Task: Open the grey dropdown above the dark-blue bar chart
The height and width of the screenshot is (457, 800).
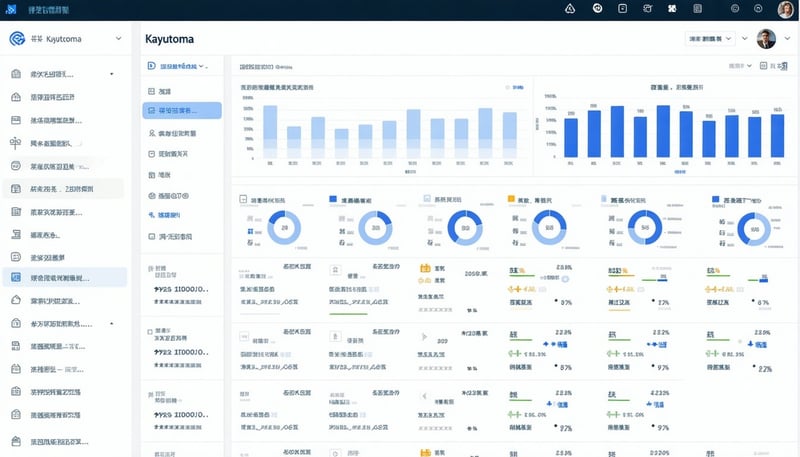Action: pyautogui.click(x=740, y=66)
